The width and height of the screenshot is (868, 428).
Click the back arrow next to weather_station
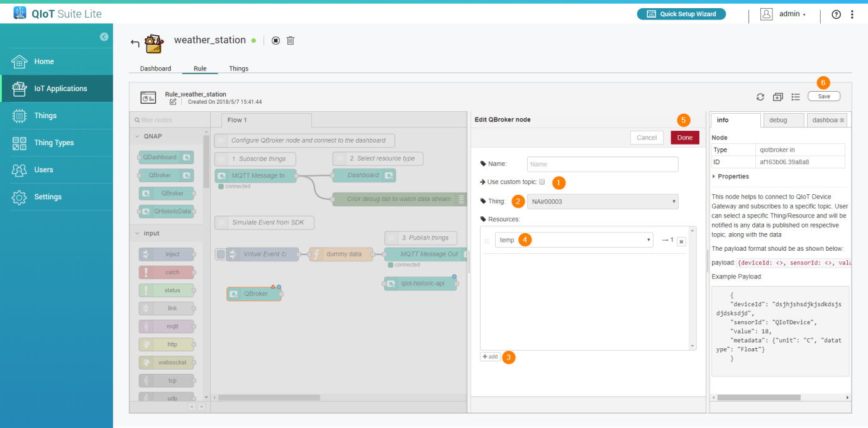click(x=135, y=43)
